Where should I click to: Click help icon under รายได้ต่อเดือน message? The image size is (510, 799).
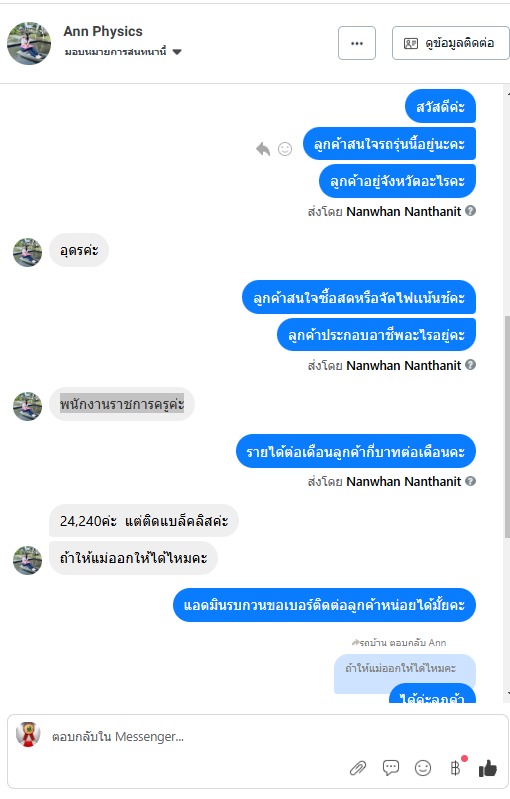click(x=471, y=481)
